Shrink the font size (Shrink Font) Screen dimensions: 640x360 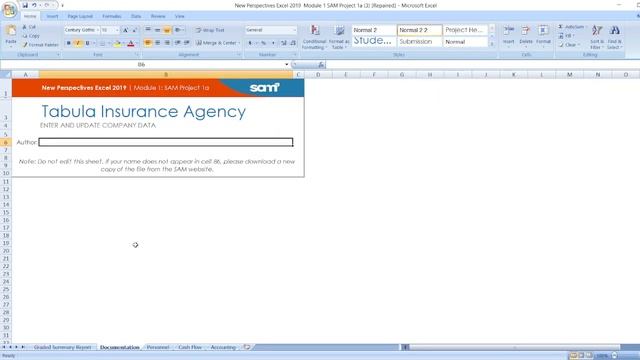[x=135, y=30]
